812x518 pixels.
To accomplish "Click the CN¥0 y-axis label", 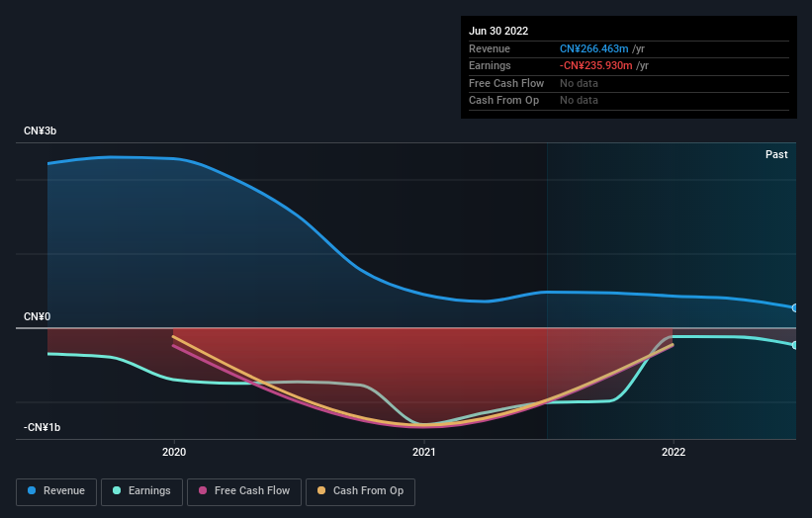I will 38,316.
